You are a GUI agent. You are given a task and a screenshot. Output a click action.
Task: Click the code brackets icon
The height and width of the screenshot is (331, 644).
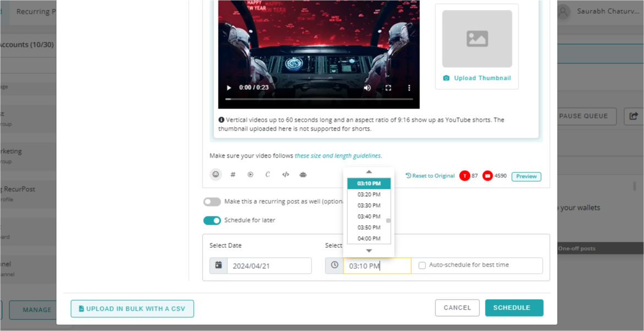click(286, 175)
